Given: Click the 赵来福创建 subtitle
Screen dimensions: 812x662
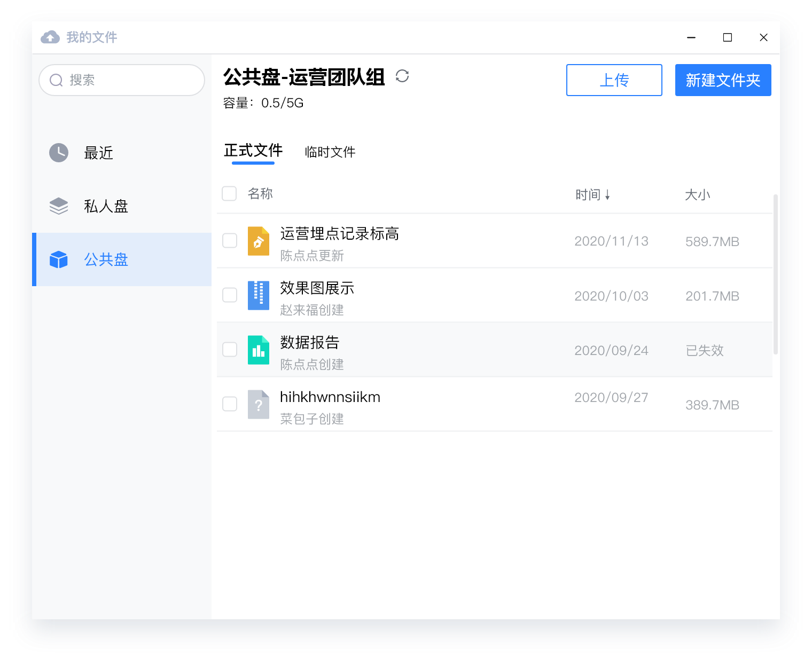Looking at the screenshot, I should [312, 310].
